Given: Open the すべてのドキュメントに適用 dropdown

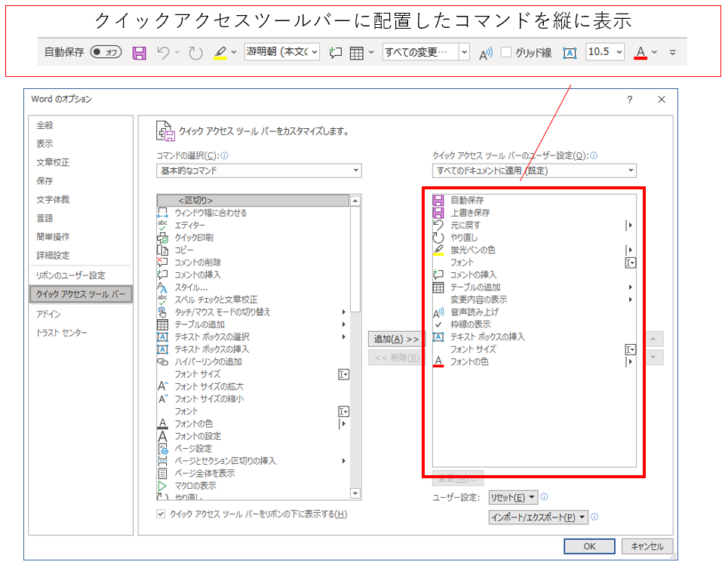Looking at the screenshot, I should (533, 171).
